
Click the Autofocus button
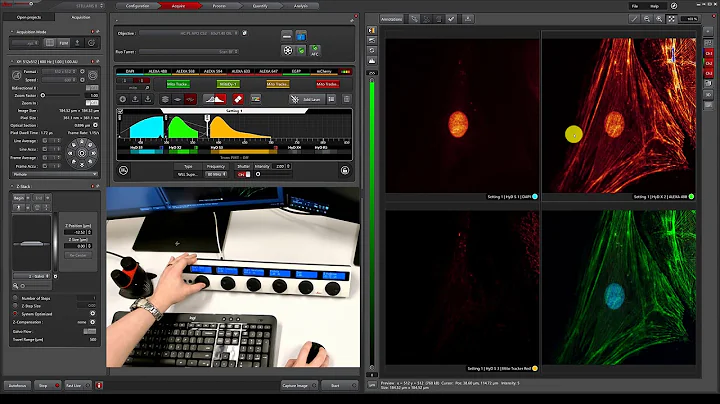[x=17, y=386]
